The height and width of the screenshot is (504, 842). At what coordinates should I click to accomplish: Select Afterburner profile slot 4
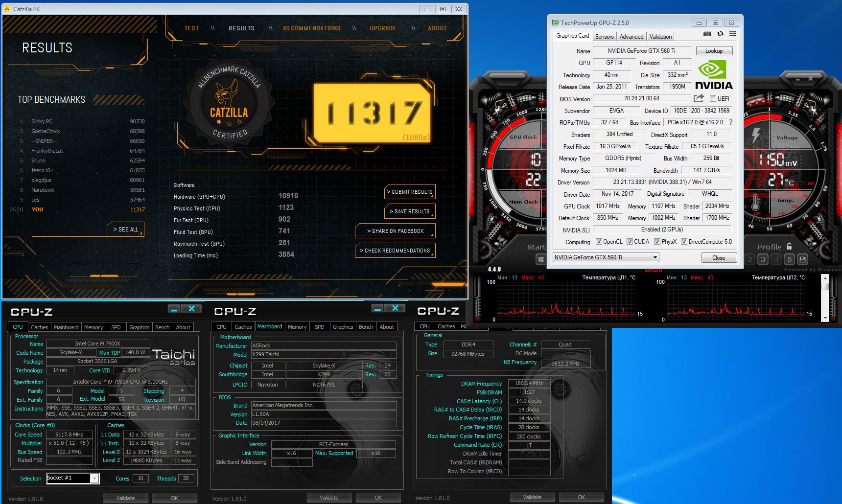pyautogui.click(x=776, y=259)
